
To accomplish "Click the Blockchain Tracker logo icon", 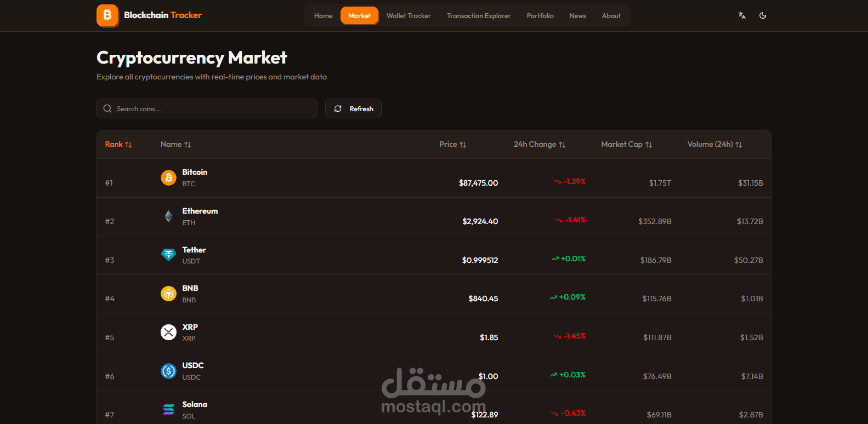I will (x=107, y=15).
